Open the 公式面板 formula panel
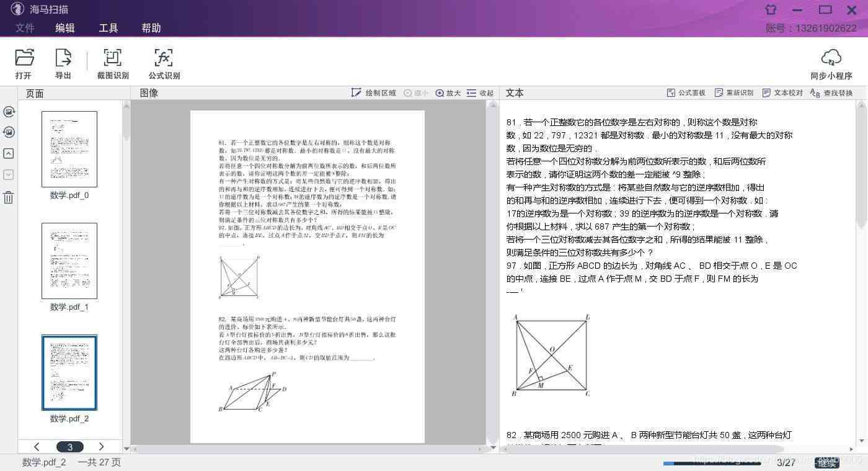 point(686,93)
